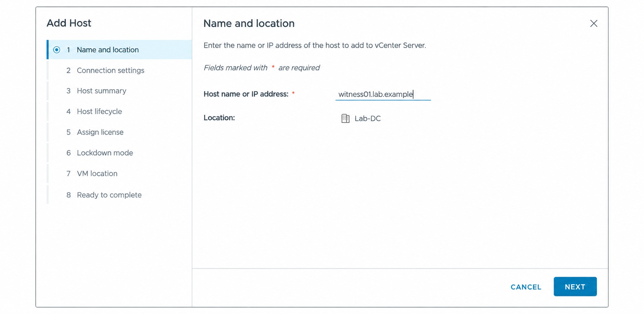Click the 'Add Host' dialog title
The image size is (644, 314).
(x=69, y=23)
